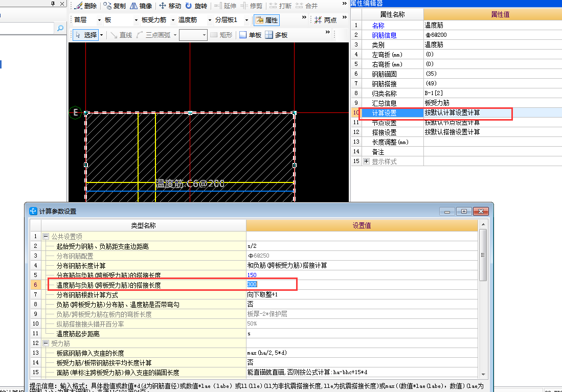
Task: Click the 打断 (break) tool
Action: point(280,6)
